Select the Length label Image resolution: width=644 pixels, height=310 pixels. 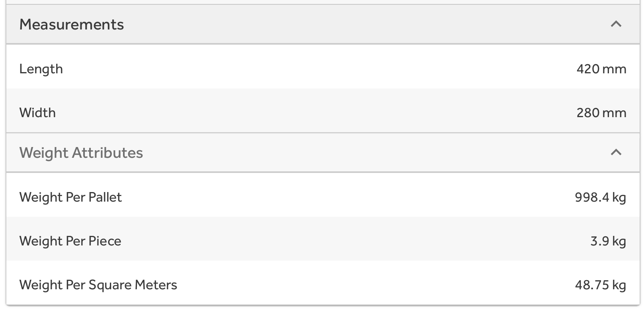[x=41, y=69]
